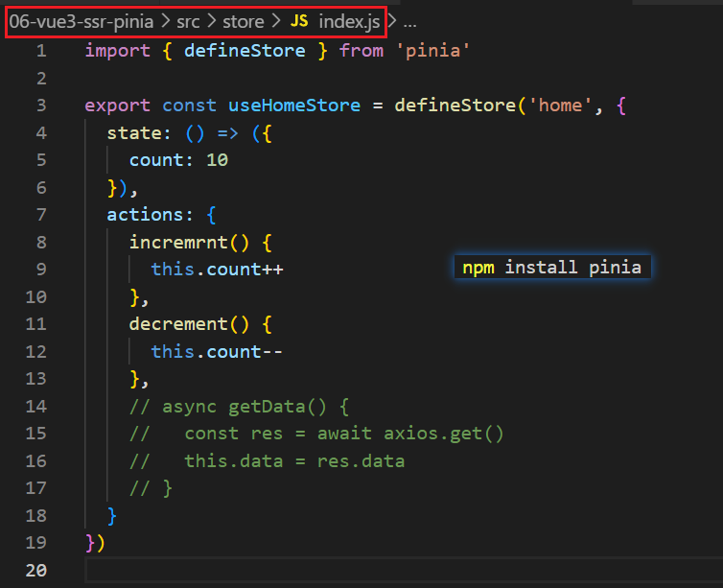Click the chevron between store and JS icon

click(276, 21)
